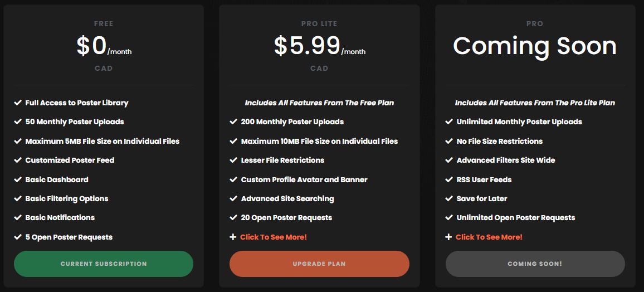Click 'Custom Profile Avatar and Banner' feature

(304, 179)
